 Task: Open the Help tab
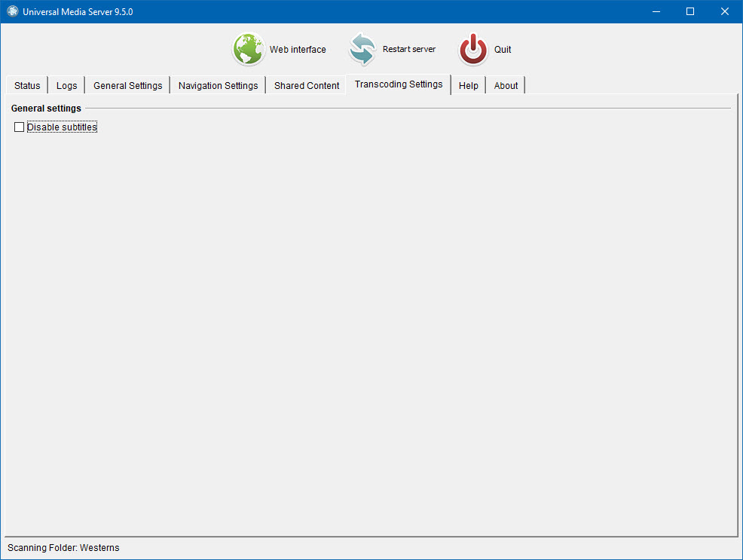468,85
